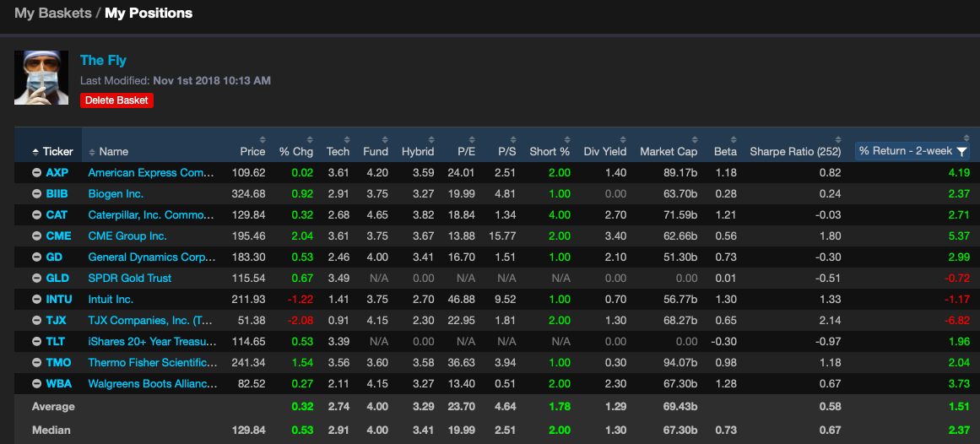Open The Fly basket title link
Viewport: 980px width, 444px height.
pos(103,61)
